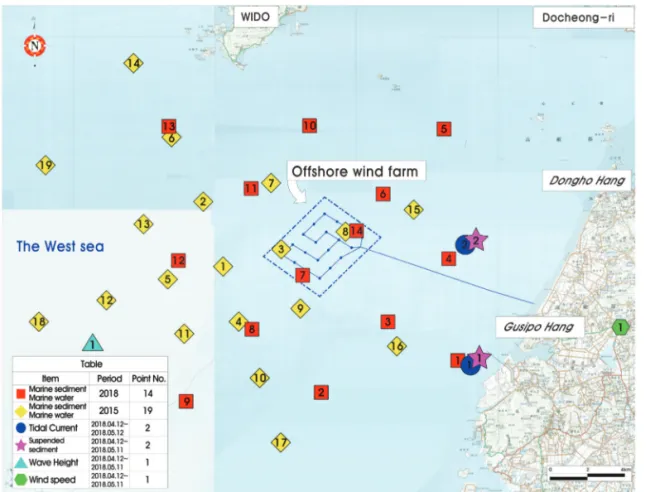Select blue tidal current circle 1
This screenshot has width=655, height=492.
coord(470,365)
